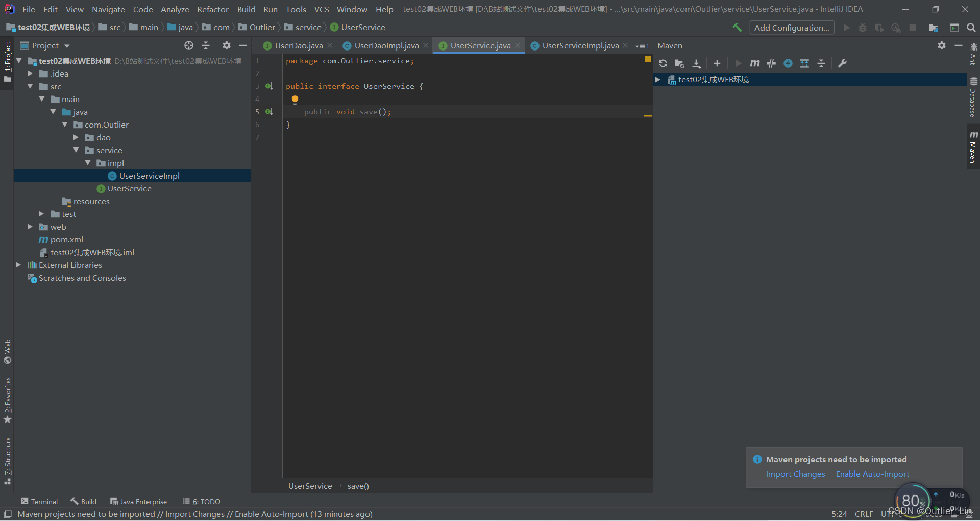
Task: Collapse all in Maven toolbar
Action: pyautogui.click(x=821, y=63)
